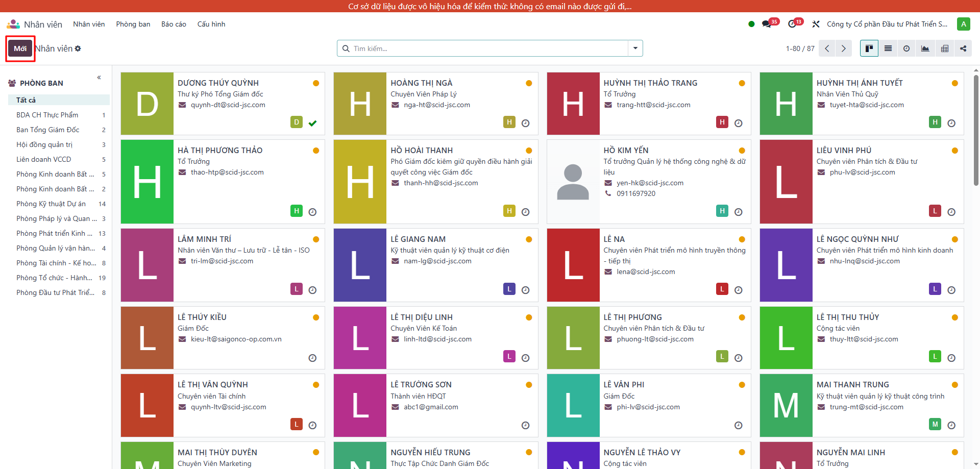Open the LÊ THỊ PHƯƠNG employee card
Viewport: 980px width, 469px height.
click(649, 338)
